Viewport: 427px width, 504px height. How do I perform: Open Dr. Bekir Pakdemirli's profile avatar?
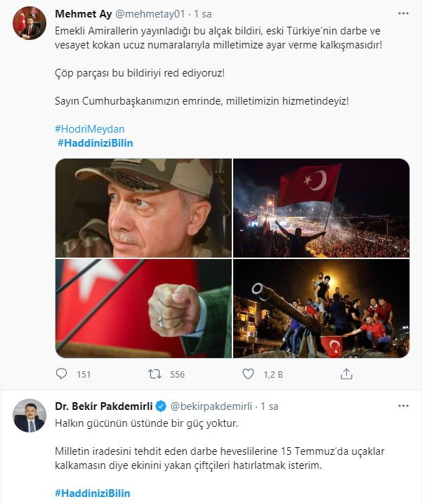coord(29,416)
